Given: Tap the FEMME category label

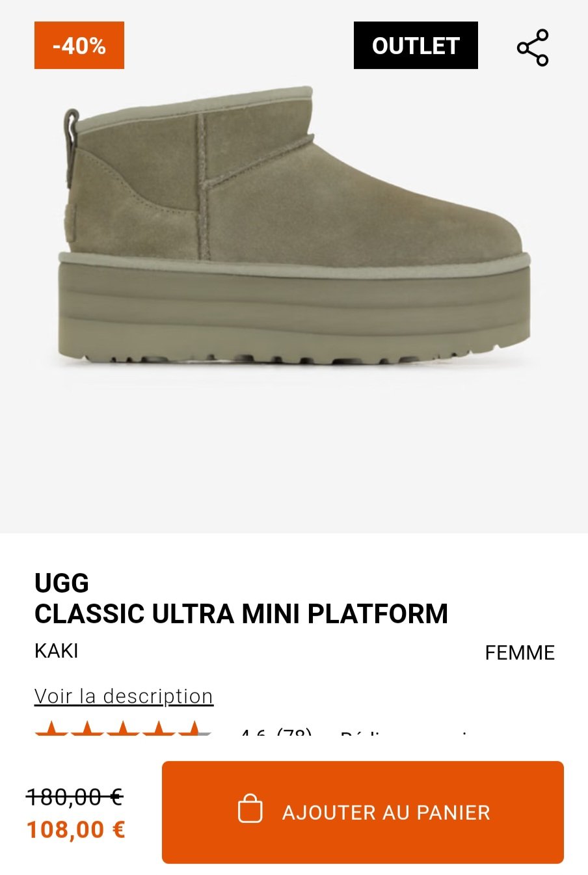Looking at the screenshot, I should tap(520, 653).
